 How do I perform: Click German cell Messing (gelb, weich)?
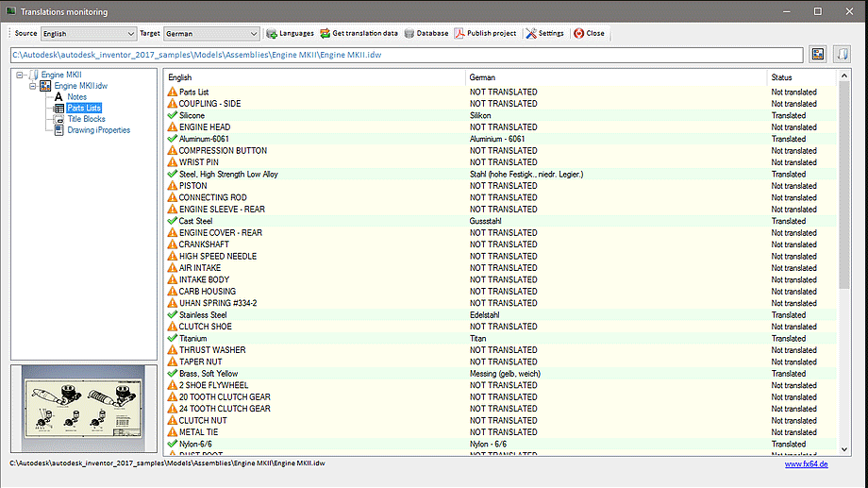pos(505,374)
